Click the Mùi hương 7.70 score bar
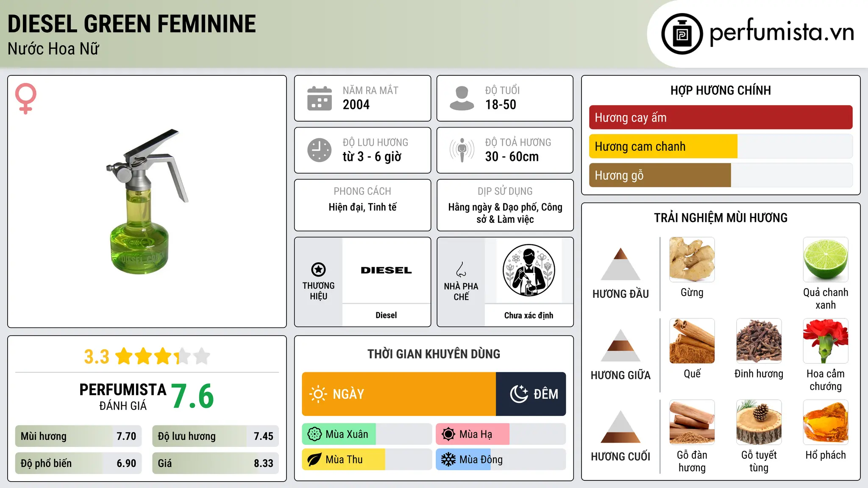The width and height of the screenshot is (868, 488). point(78,436)
